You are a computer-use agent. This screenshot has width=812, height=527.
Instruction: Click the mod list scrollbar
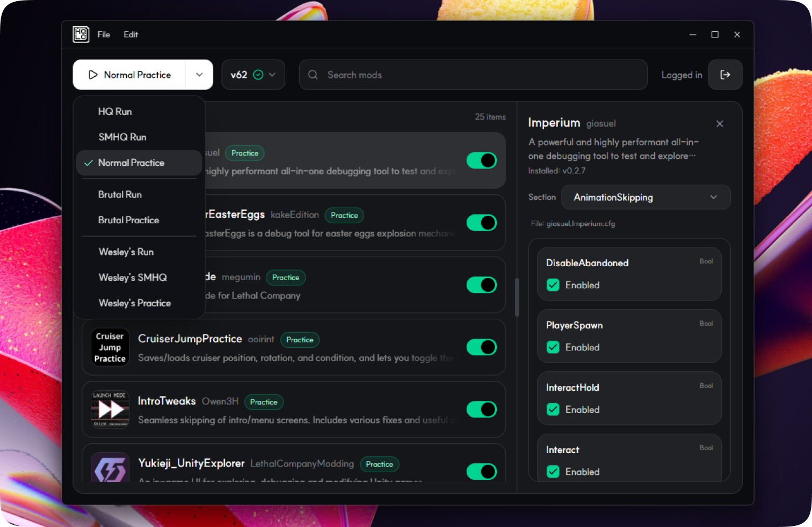pos(517,297)
